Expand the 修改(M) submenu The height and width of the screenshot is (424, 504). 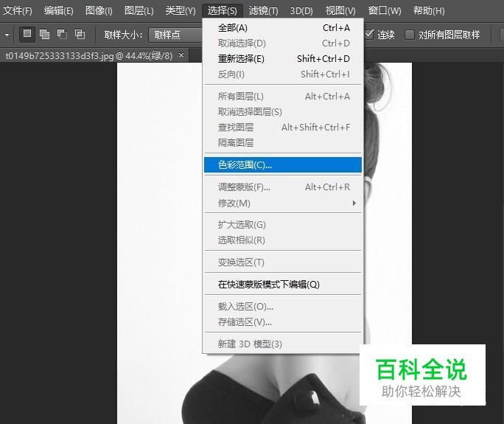[283, 203]
